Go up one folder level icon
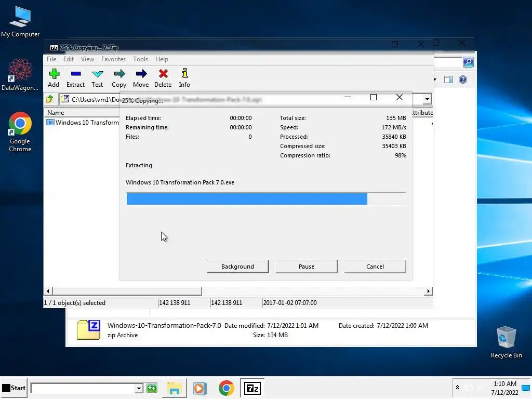The width and height of the screenshot is (532, 399). pos(50,99)
